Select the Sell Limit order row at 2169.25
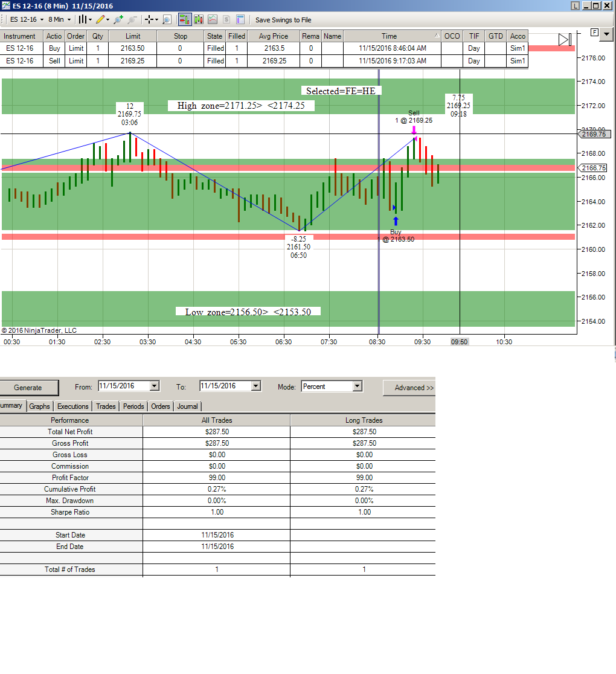The height and width of the screenshot is (674, 616). pos(264,60)
